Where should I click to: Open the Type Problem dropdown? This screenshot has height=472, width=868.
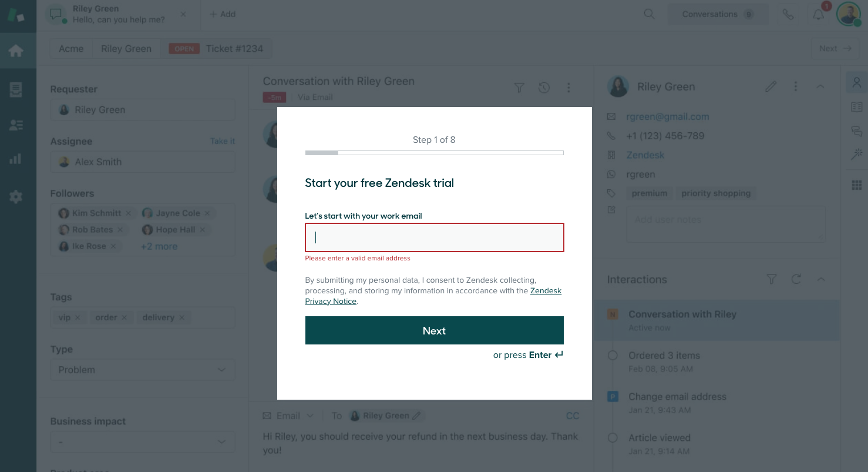[142, 370]
